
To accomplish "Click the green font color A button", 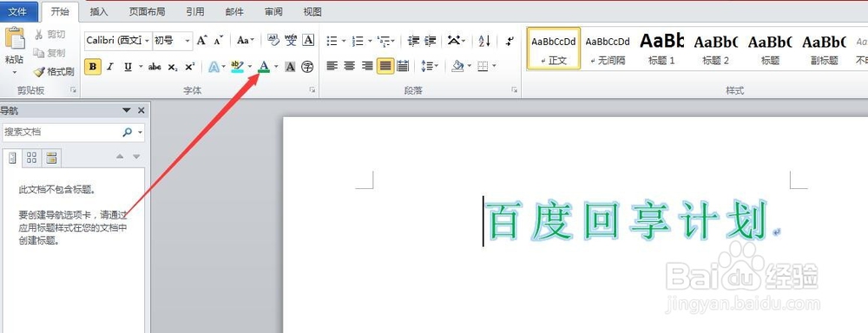I will 264,67.
